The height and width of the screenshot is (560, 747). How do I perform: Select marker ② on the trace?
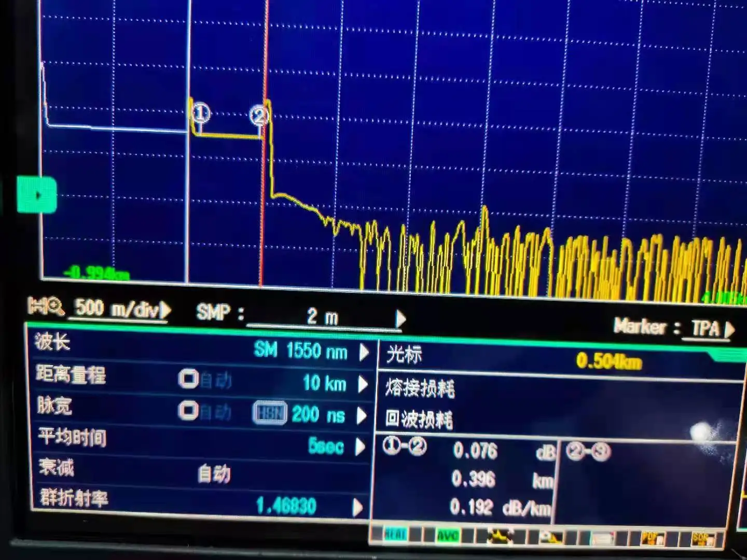[x=258, y=115]
